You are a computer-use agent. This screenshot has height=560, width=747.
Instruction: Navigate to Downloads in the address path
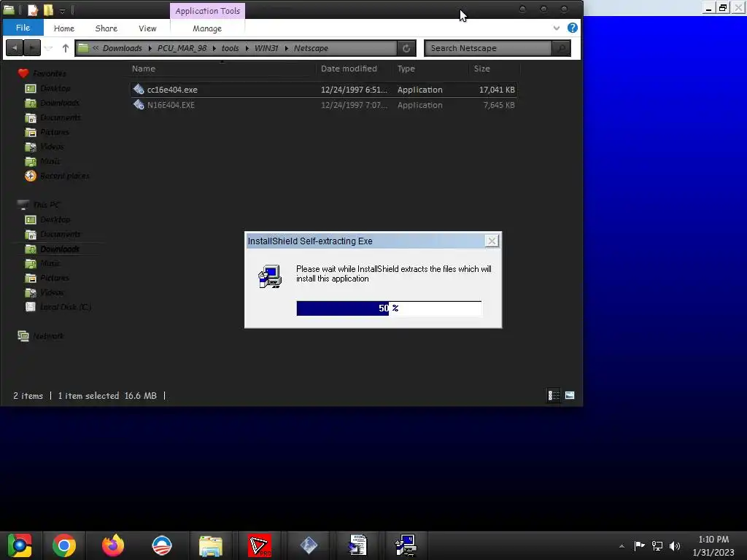click(x=122, y=48)
